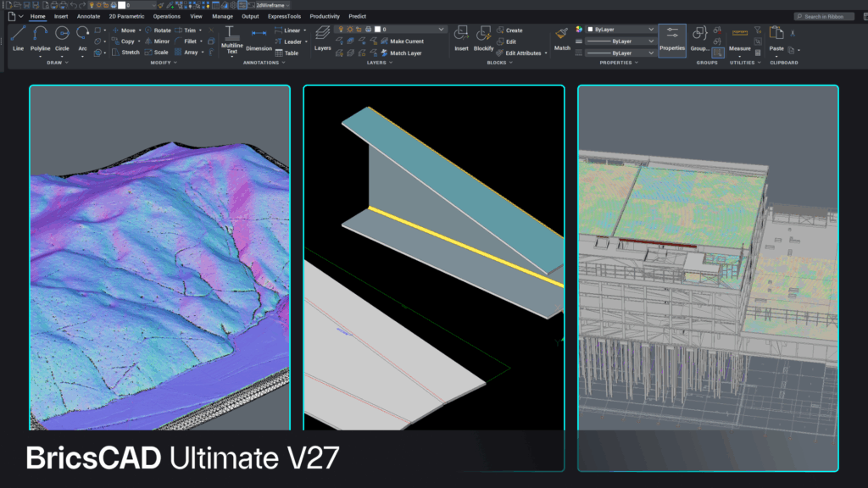This screenshot has width=868, height=488.
Task: Switch to the View tab
Action: click(x=196, y=17)
